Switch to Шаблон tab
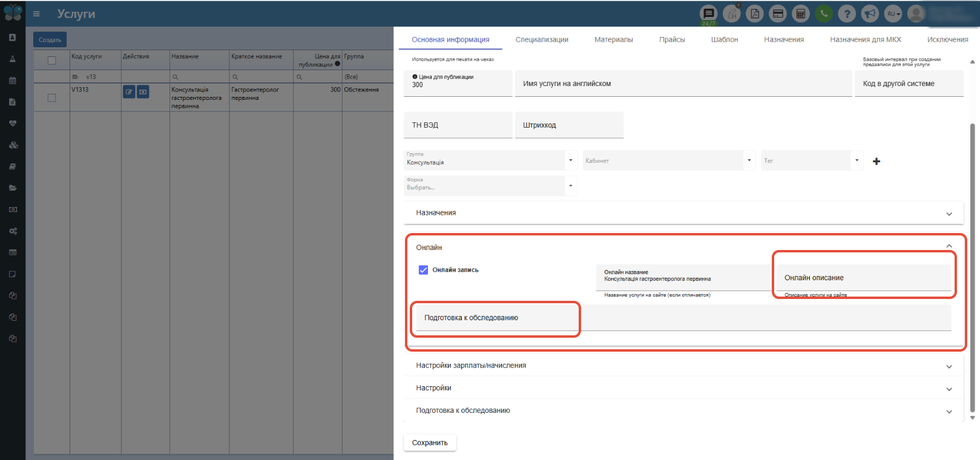 (x=724, y=39)
